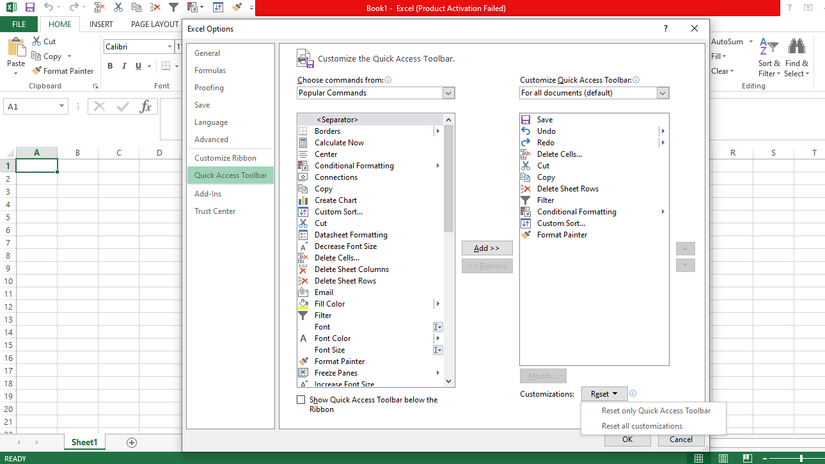Select the Separator entry in commands list

coord(370,120)
